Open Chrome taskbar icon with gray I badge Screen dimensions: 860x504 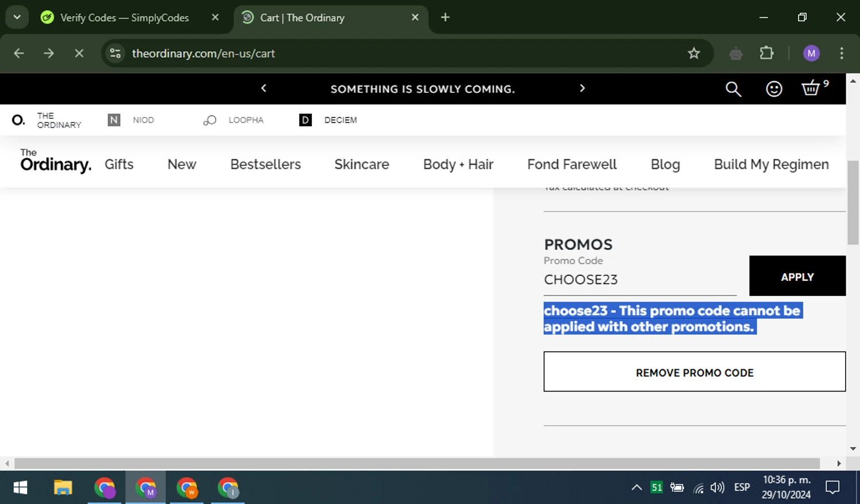(x=228, y=488)
